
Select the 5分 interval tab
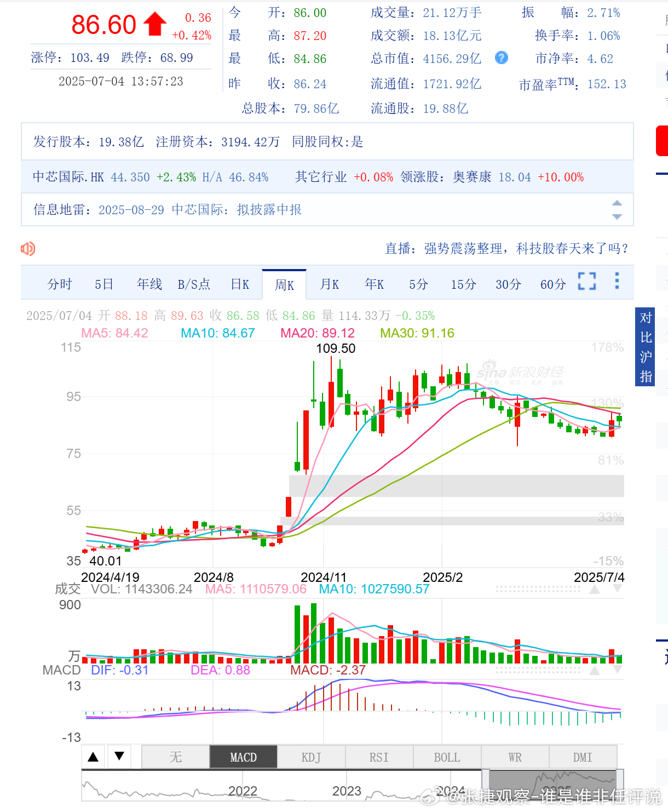coord(419,284)
